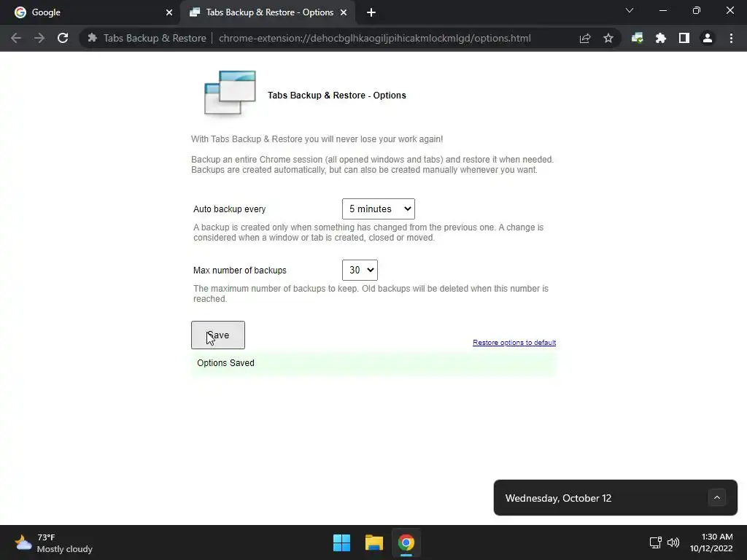Open File Explorer from the taskbar
The width and height of the screenshot is (747, 560).
tap(374, 542)
